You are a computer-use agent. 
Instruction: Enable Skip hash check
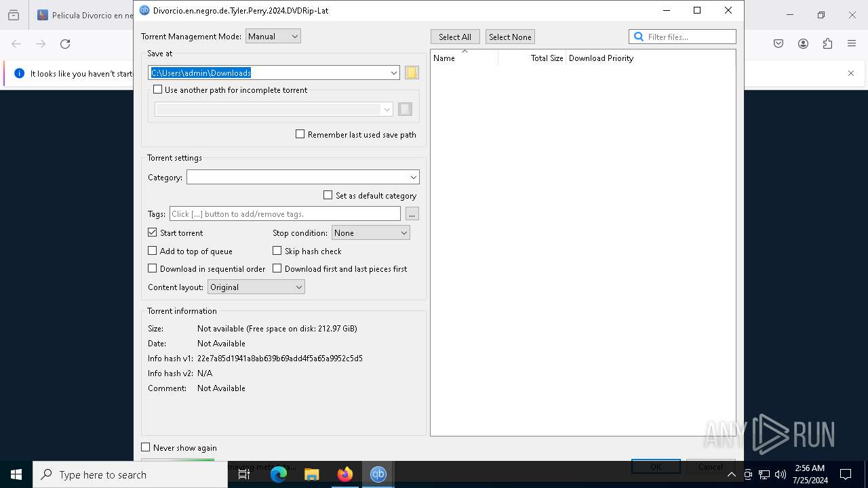277,251
